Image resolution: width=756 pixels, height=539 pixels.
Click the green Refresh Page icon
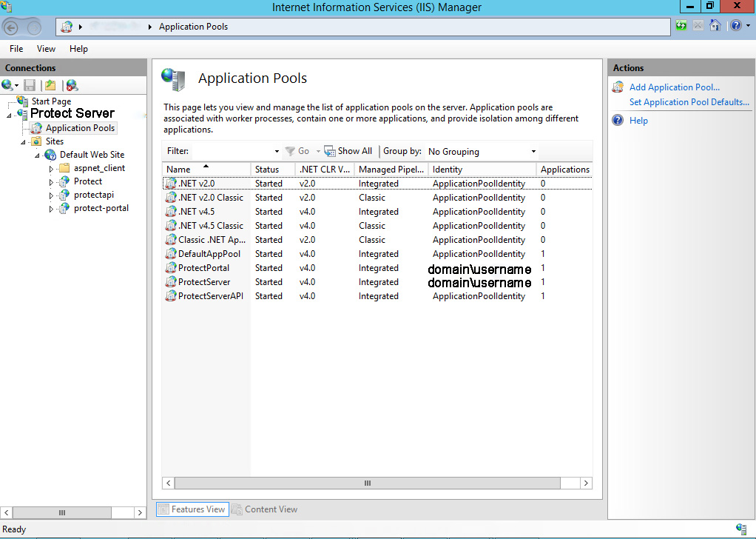681,26
